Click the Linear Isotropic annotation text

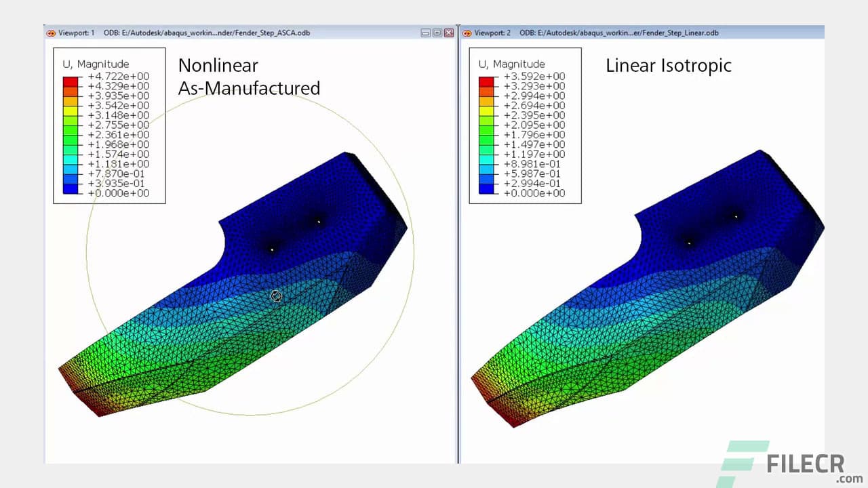click(668, 66)
